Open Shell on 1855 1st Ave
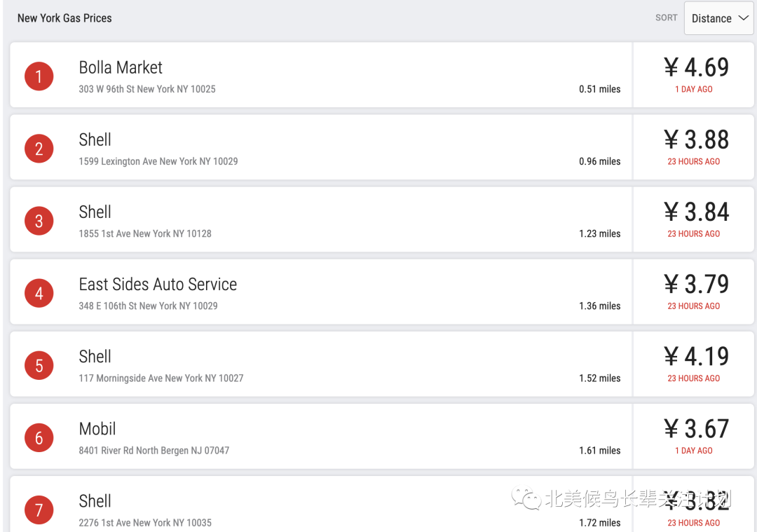 click(x=95, y=212)
